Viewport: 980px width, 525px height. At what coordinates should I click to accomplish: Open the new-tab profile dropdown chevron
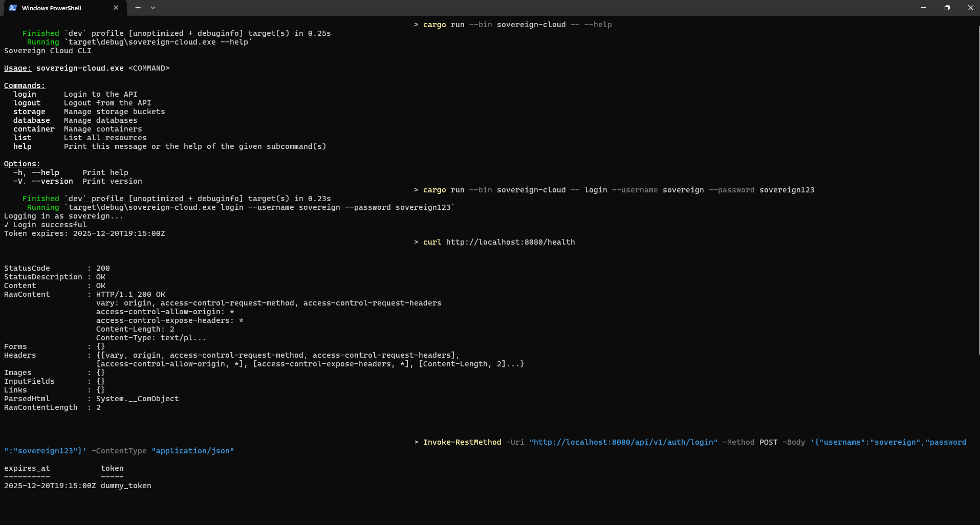tap(153, 8)
